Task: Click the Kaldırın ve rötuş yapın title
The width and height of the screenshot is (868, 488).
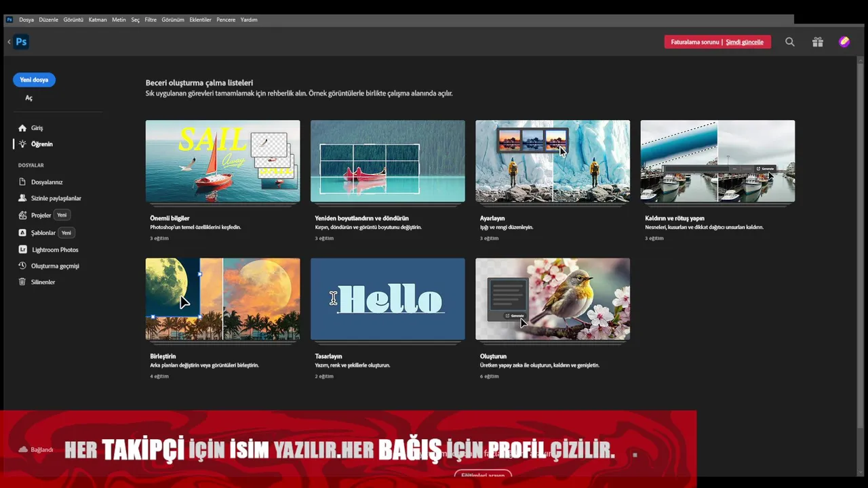Action: 675,218
